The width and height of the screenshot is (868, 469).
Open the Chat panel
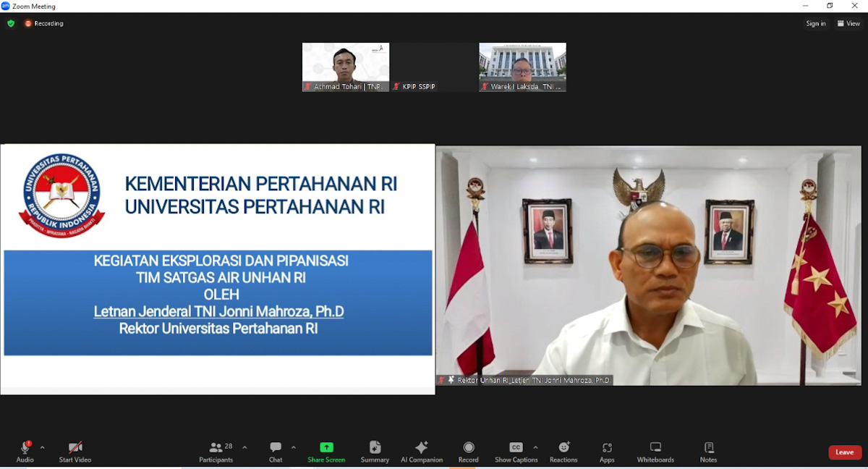point(276,452)
